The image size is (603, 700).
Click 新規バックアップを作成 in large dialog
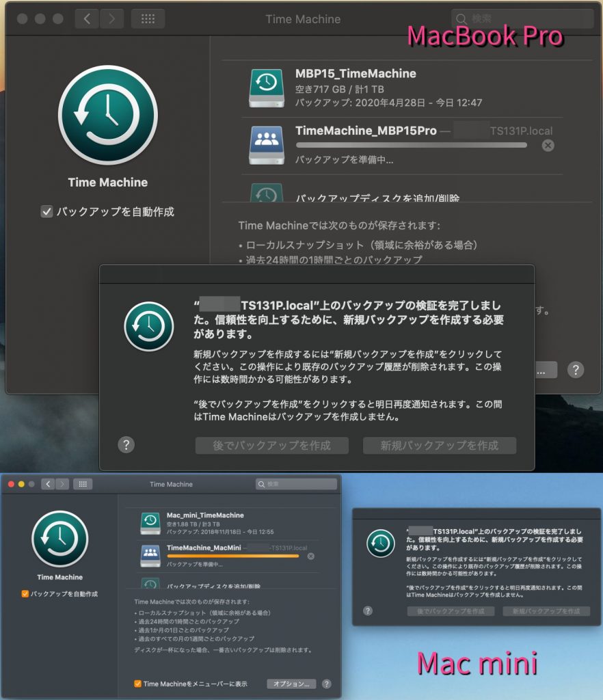tap(440, 446)
